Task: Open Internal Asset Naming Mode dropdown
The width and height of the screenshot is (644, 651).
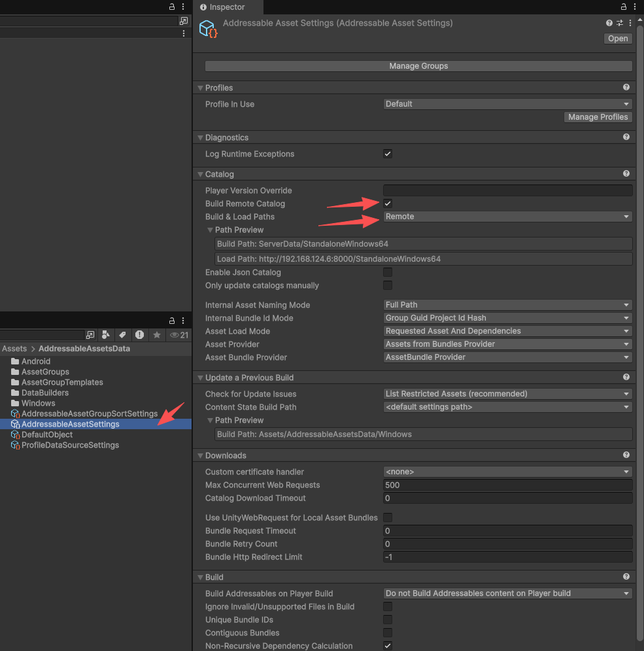Action: point(507,305)
